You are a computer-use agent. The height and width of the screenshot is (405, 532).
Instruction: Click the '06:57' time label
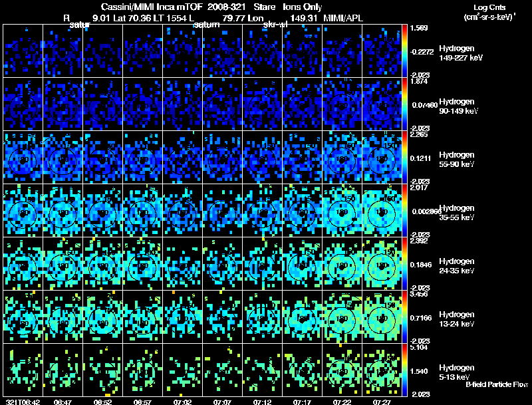pyautogui.click(x=142, y=402)
